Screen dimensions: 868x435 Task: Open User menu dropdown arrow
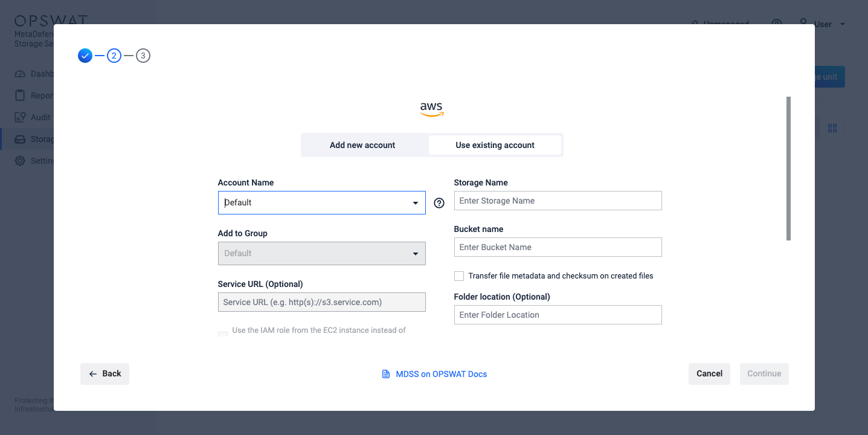(842, 25)
